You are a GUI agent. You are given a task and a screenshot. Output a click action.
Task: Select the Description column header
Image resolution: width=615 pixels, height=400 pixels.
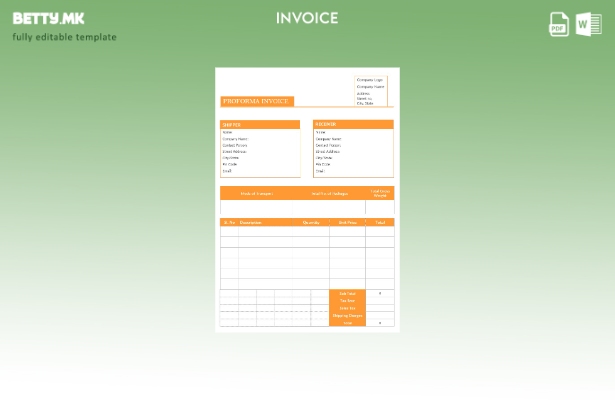tap(251, 222)
